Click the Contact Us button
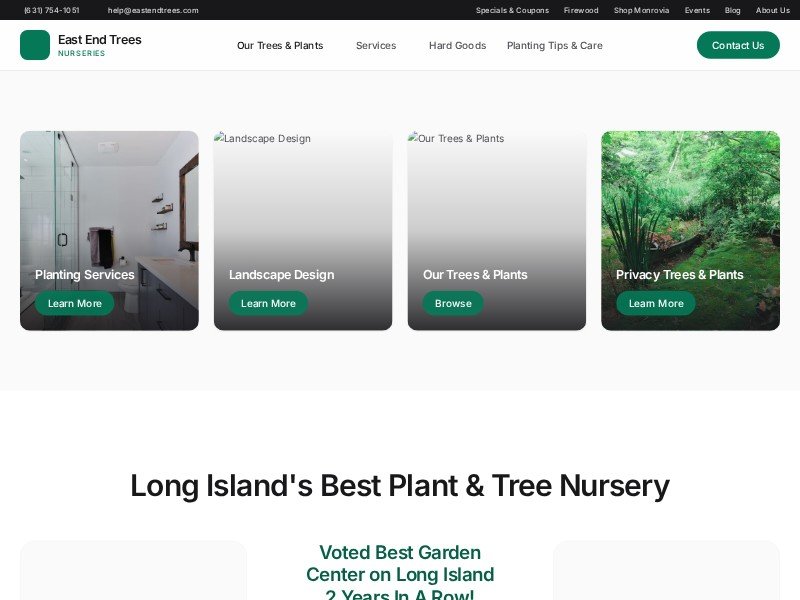Image resolution: width=800 pixels, height=600 pixels. 738,45
